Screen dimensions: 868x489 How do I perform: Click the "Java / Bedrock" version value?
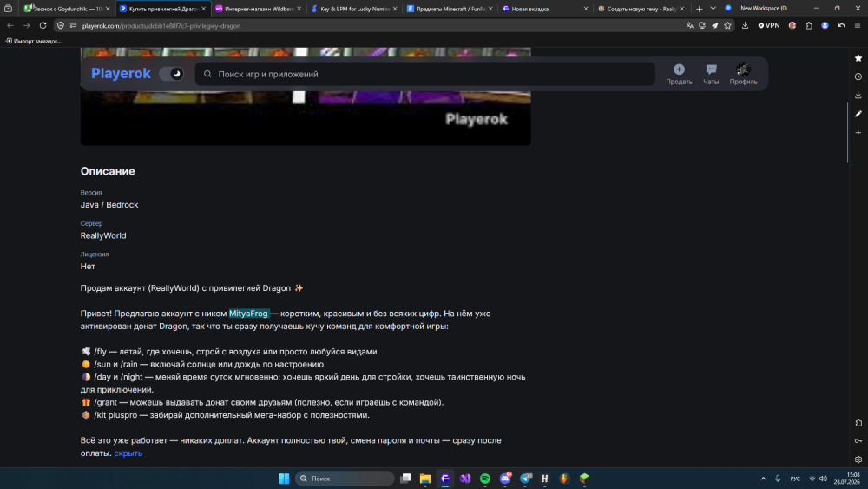click(109, 205)
